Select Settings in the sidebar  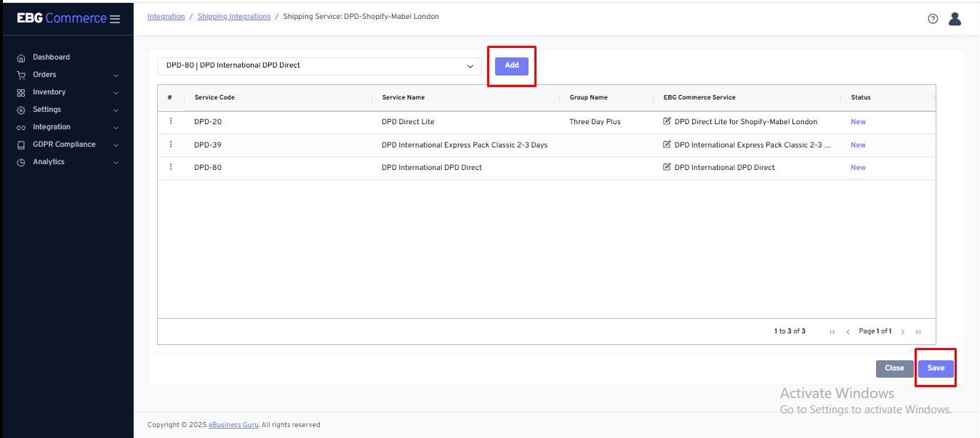tap(47, 110)
